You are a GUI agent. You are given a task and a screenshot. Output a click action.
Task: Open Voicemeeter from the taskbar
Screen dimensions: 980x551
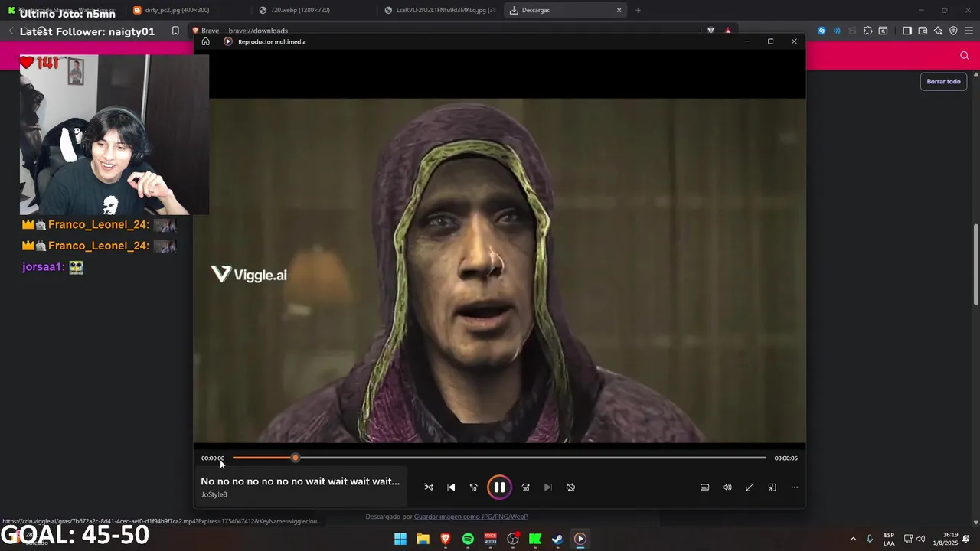[x=490, y=539]
